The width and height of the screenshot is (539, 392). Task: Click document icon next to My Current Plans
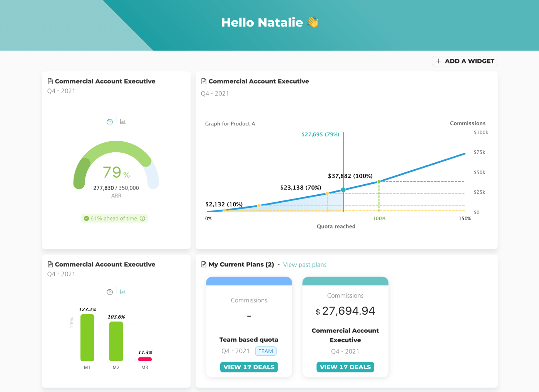point(204,264)
